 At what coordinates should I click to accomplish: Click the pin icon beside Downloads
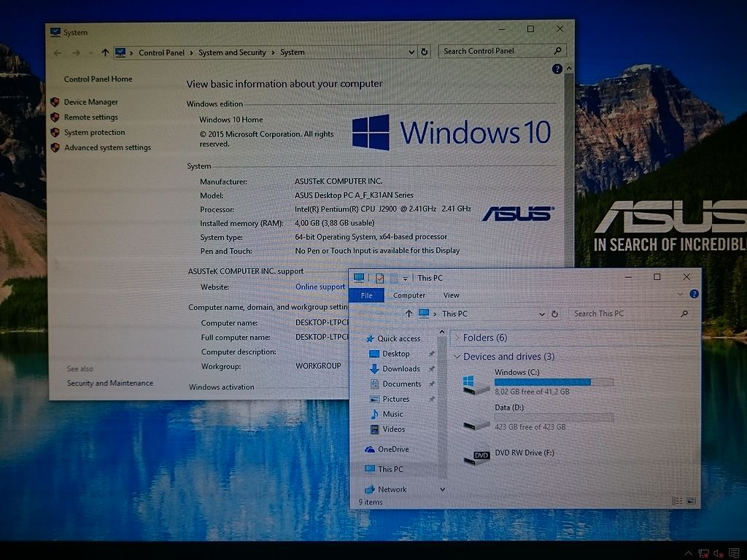[432, 368]
